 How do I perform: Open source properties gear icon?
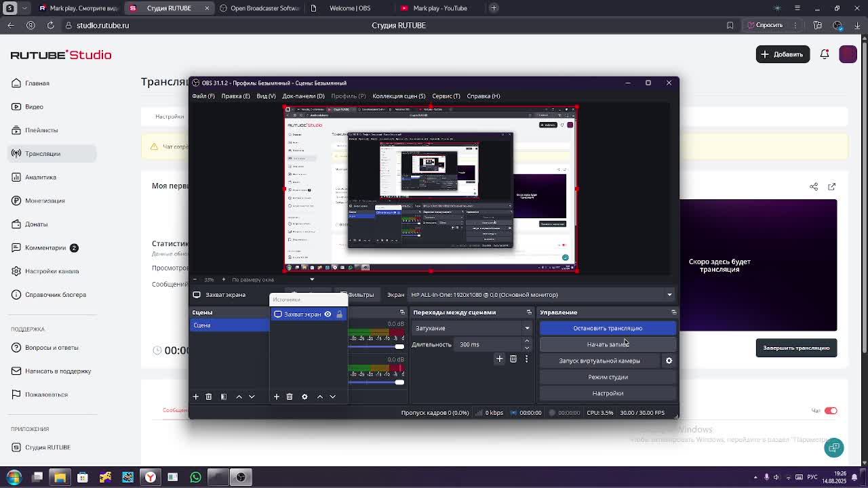[x=304, y=396]
